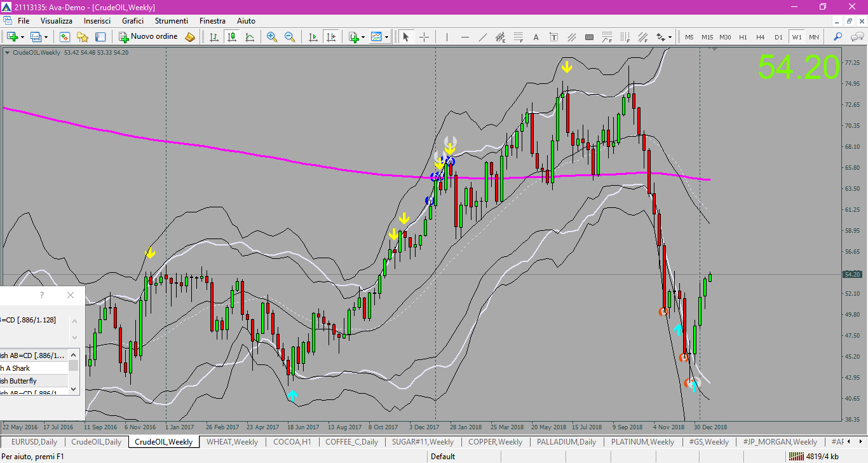This screenshot has height=463, width=868.
Task: Select the crosshair tool
Action: click(x=424, y=37)
